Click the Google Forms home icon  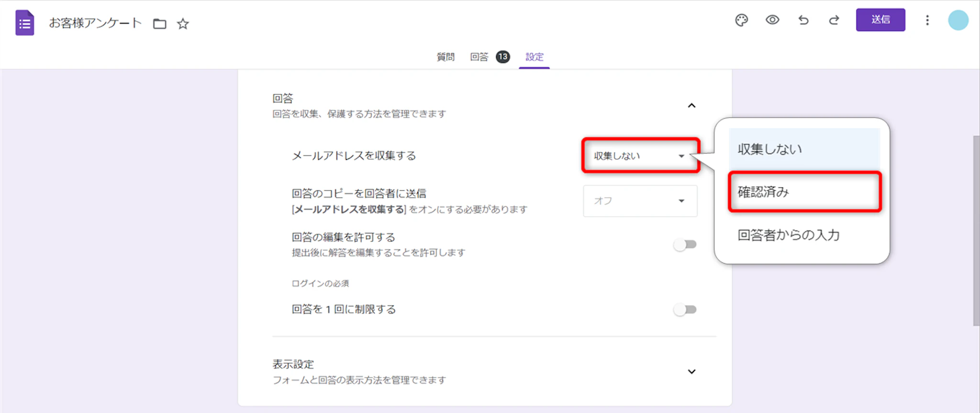(24, 23)
